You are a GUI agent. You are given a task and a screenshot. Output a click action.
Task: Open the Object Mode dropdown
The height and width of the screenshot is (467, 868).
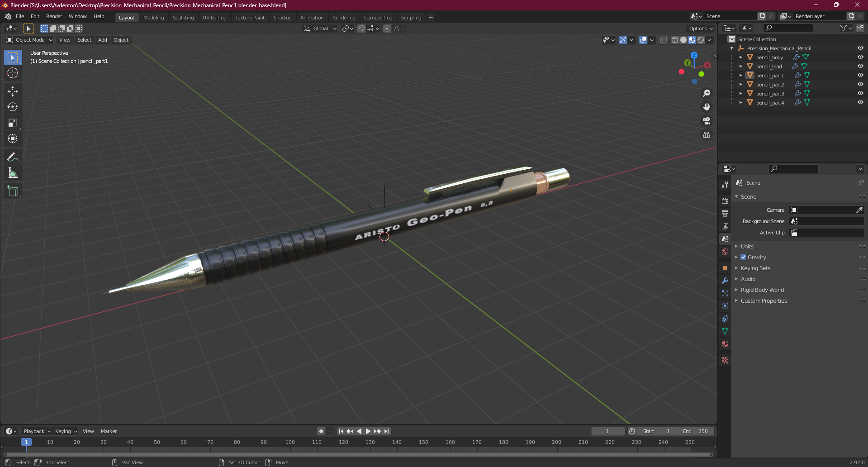[x=29, y=40]
